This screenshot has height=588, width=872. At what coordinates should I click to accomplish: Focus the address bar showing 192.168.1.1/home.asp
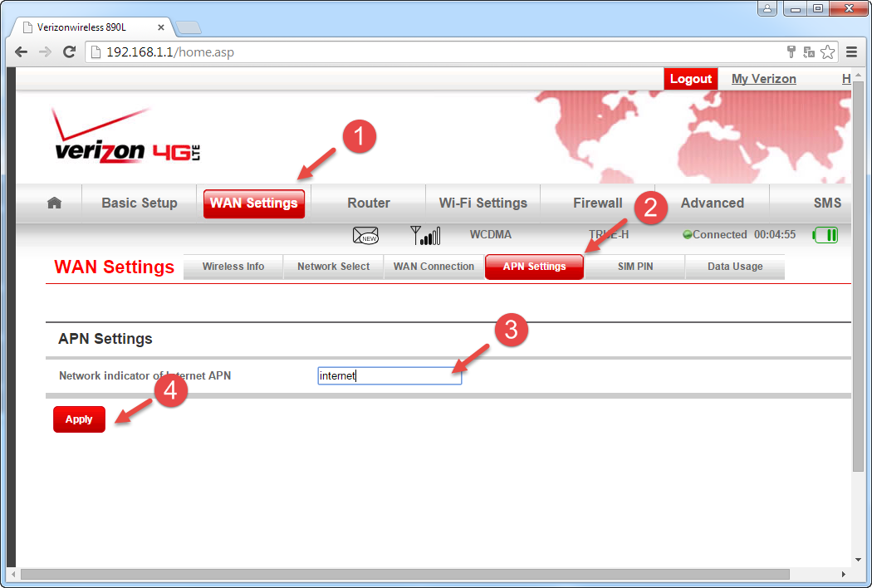click(434, 51)
